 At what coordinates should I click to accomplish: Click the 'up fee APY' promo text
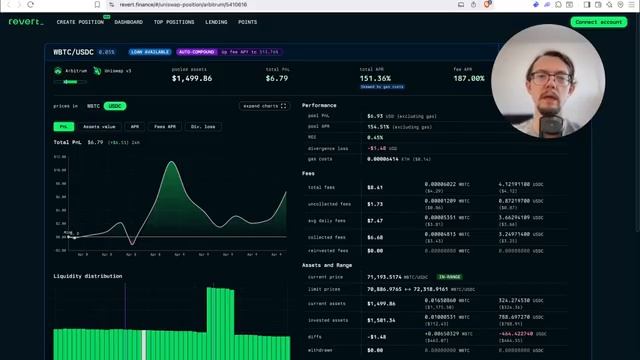250,52
